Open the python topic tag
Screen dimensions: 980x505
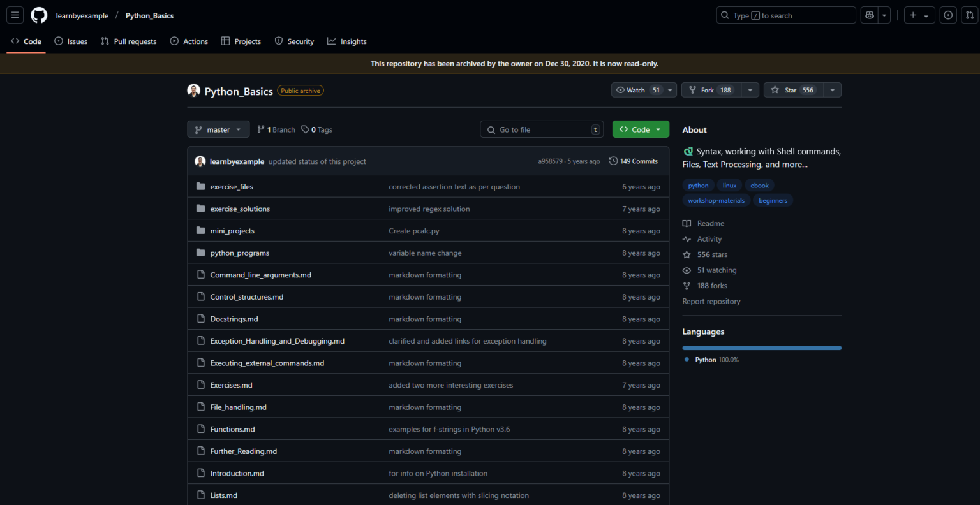698,185
